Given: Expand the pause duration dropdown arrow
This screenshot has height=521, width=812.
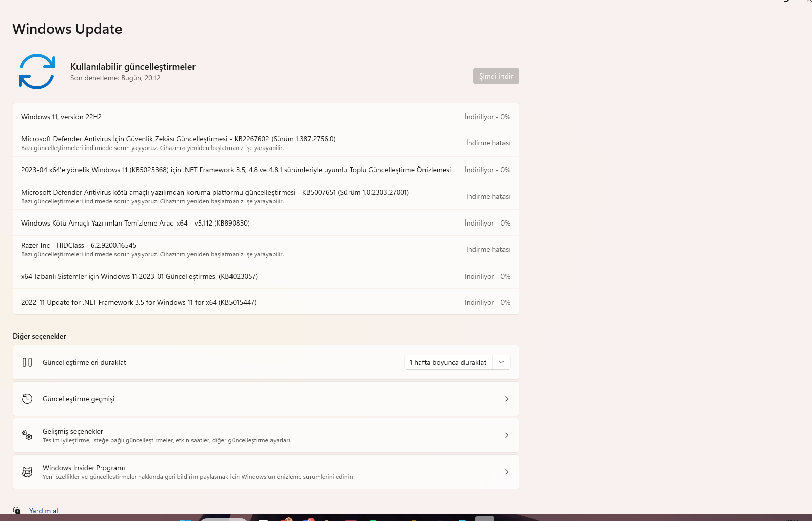Looking at the screenshot, I should (501, 362).
